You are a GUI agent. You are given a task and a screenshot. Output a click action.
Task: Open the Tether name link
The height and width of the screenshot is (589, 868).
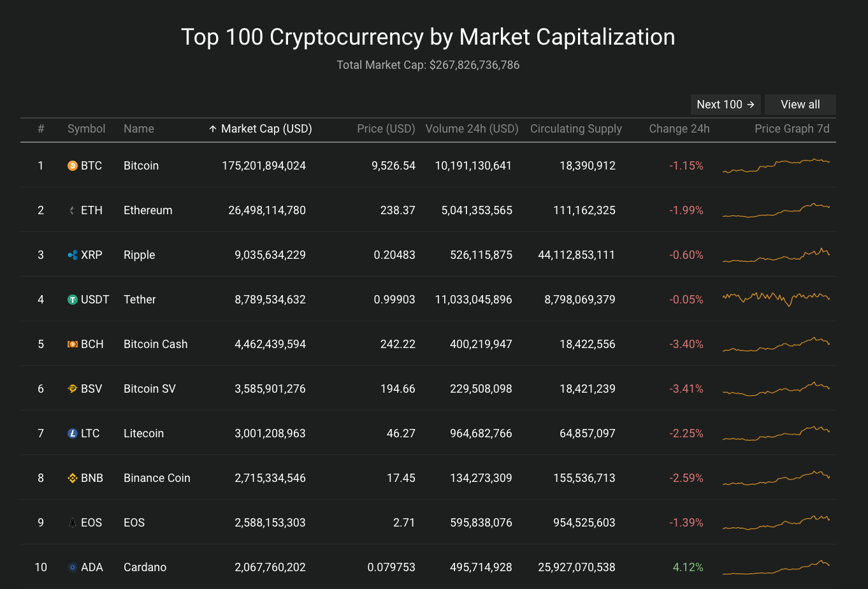tap(140, 300)
